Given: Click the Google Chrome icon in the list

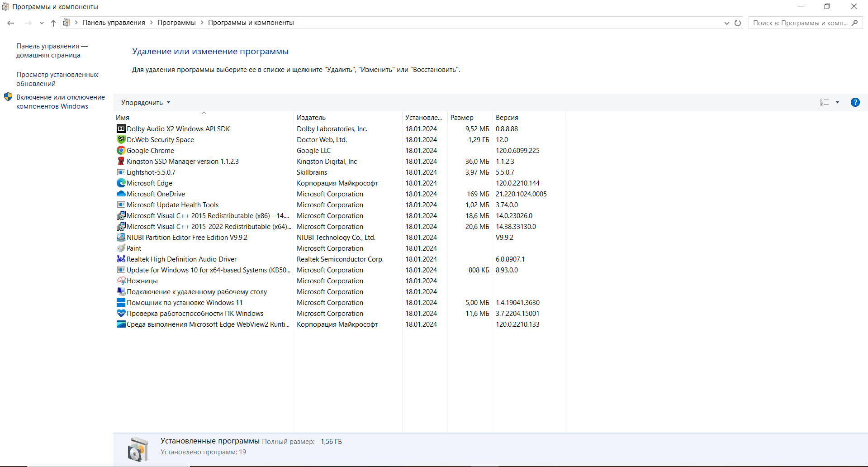Looking at the screenshot, I should [x=121, y=151].
